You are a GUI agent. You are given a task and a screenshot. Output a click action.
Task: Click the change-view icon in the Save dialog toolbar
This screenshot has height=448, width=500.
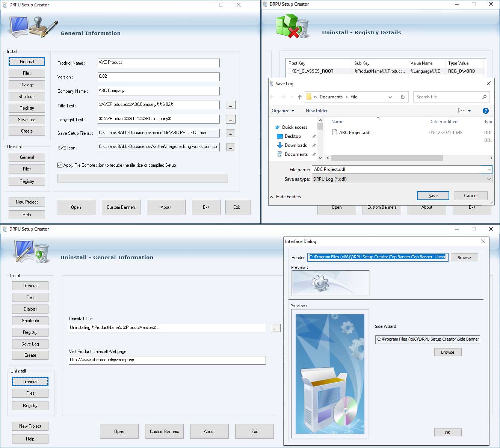pos(462,110)
